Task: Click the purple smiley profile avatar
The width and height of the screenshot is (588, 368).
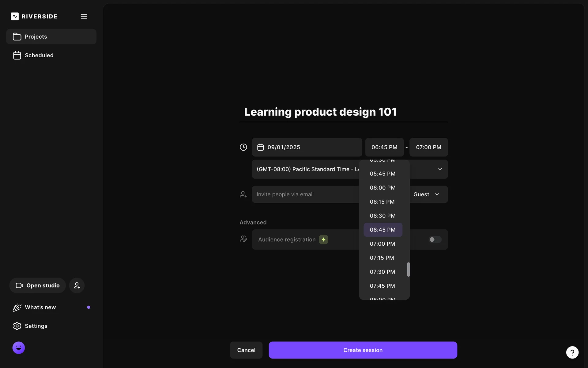Action: point(19,348)
